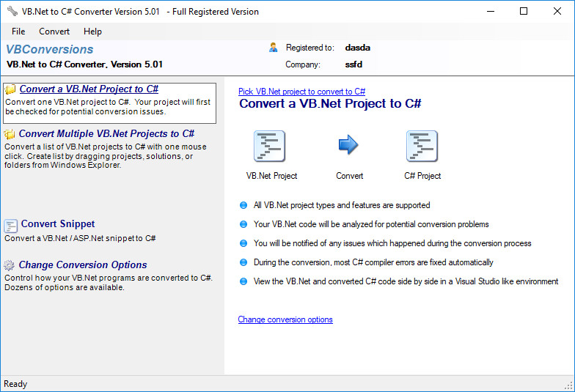Click the C# Project document icon
The image size is (575, 392).
click(x=422, y=147)
